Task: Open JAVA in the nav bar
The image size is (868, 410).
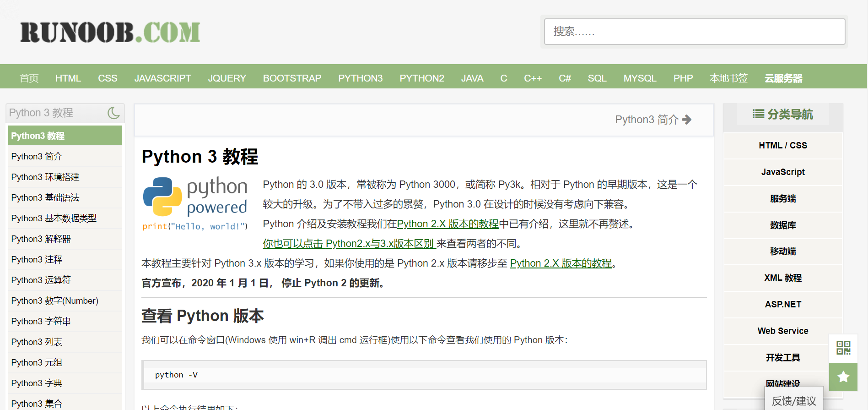Action: (x=472, y=78)
